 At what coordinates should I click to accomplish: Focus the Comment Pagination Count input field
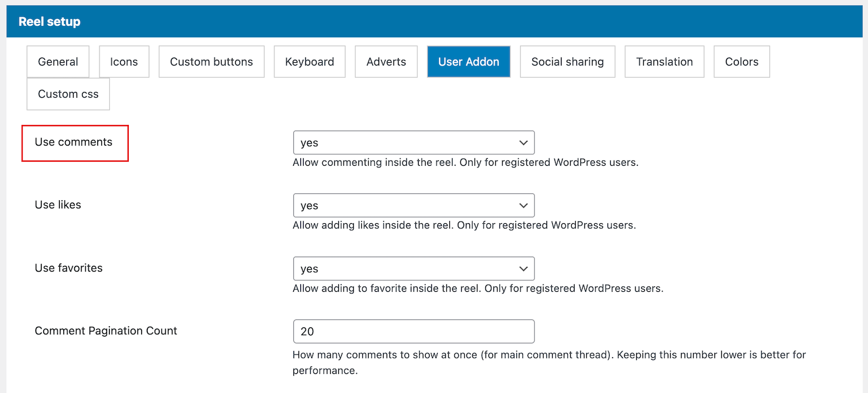pos(414,331)
